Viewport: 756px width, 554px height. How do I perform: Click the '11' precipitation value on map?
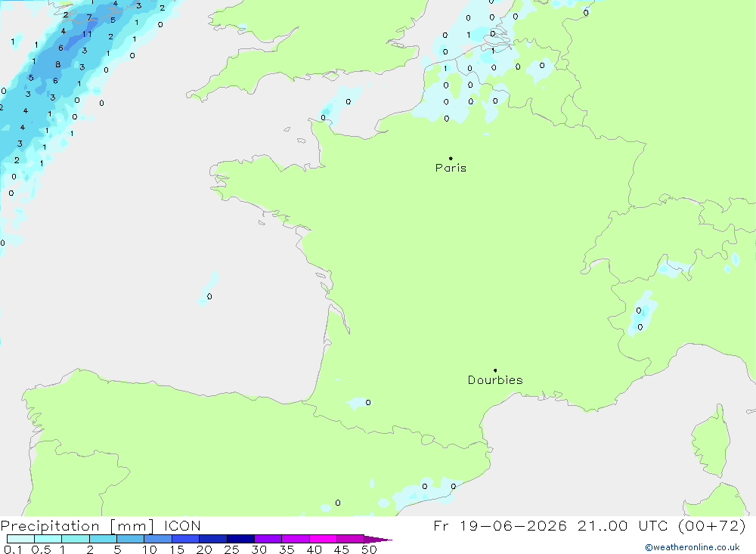pyautogui.click(x=87, y=34)
